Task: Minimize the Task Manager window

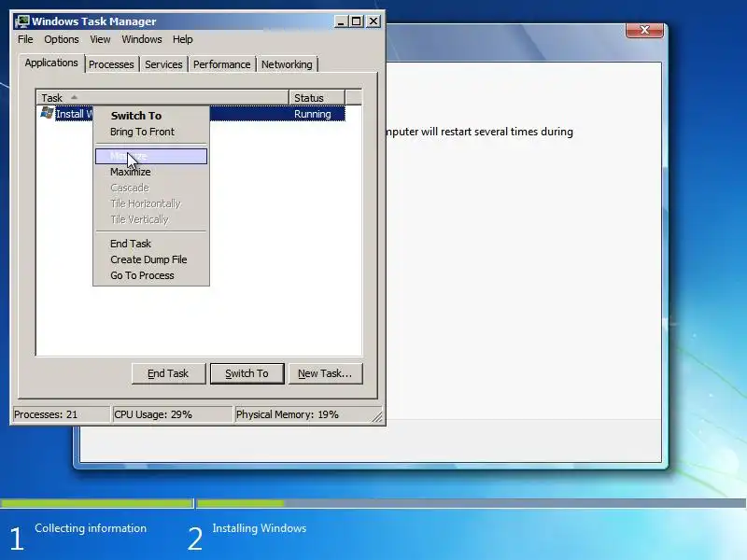Action: pyautogui.click(x=341, y=21)
